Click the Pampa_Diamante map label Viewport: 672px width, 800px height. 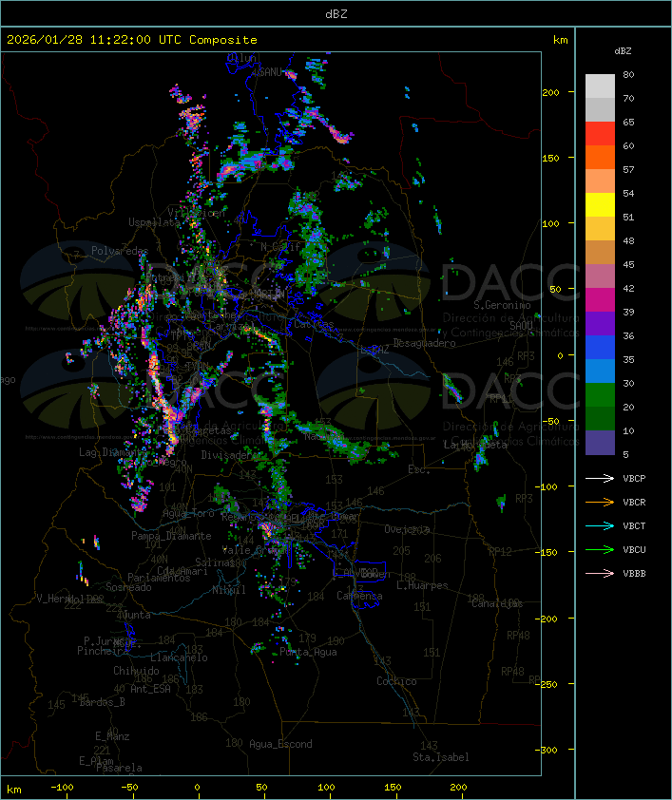point(171,536)
